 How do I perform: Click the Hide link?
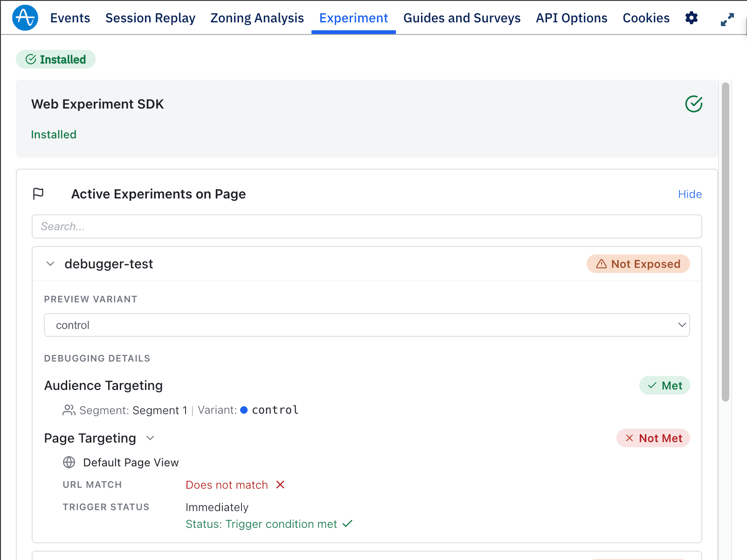[690, 194]
